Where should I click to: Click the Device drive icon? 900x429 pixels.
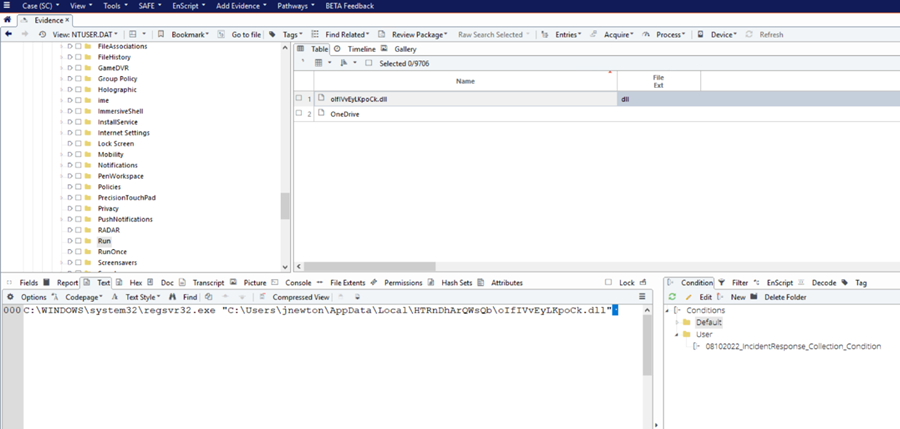coord(701,34)
